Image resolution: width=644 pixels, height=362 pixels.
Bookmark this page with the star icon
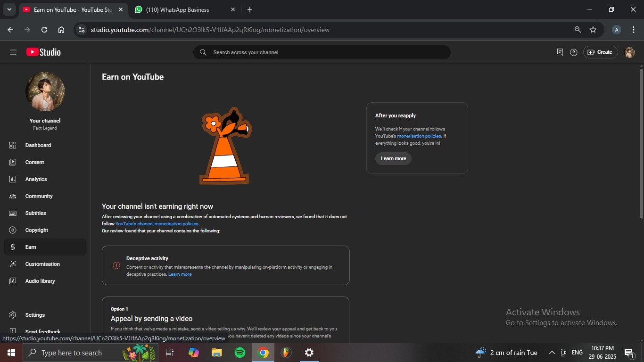click(593, 30)
